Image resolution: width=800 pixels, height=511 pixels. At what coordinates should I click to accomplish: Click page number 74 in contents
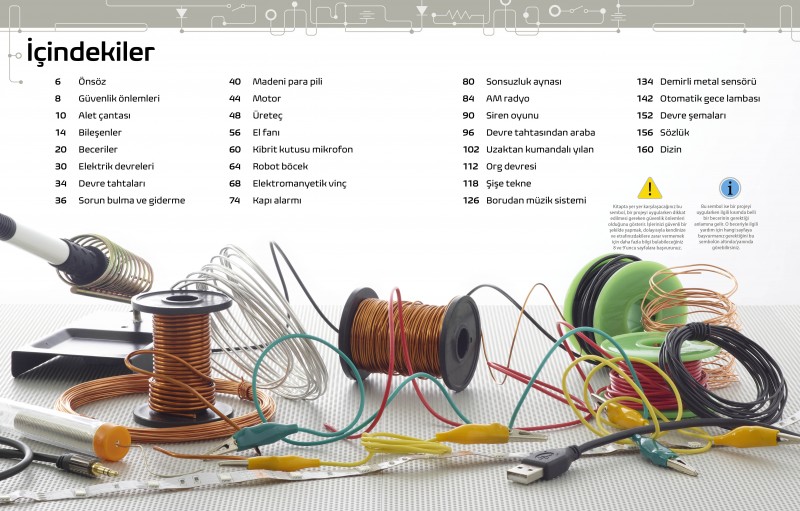[x=235, y=200]
